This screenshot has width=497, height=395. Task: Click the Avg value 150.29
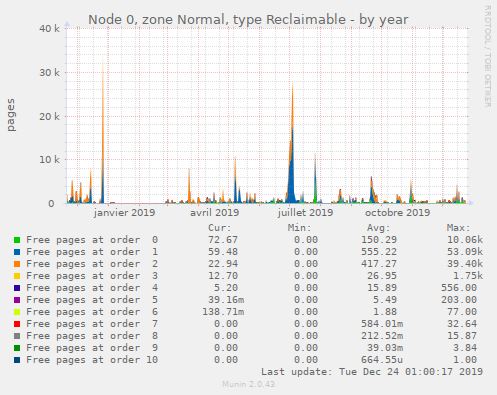(x=379, y=240)
